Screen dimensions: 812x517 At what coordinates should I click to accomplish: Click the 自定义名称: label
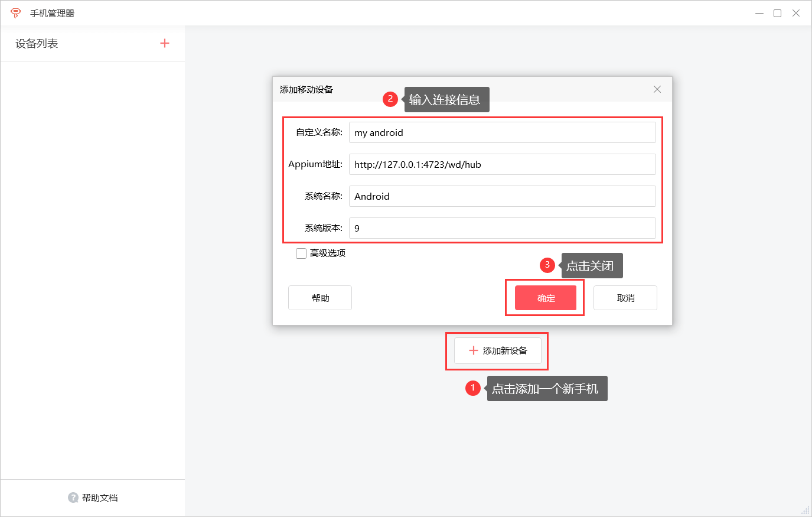(x=319, y=132)
